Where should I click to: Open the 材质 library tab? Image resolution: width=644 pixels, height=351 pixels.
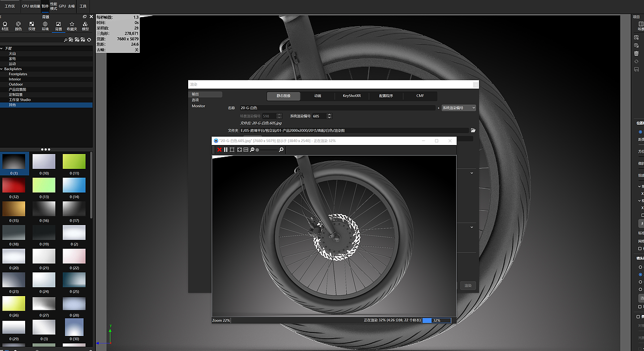coord(5,26)
